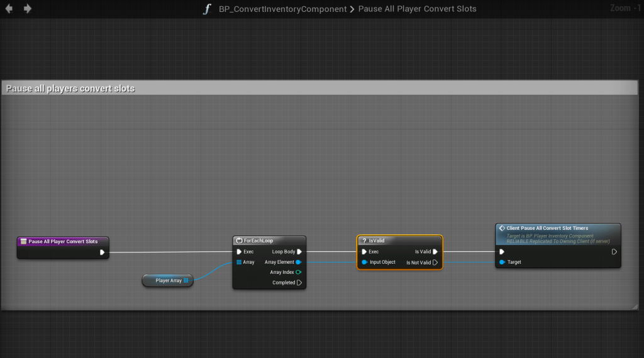This screenshot has width=644, height=358.
Task: Select the IsValid node header
Action: tap(399, 241)
